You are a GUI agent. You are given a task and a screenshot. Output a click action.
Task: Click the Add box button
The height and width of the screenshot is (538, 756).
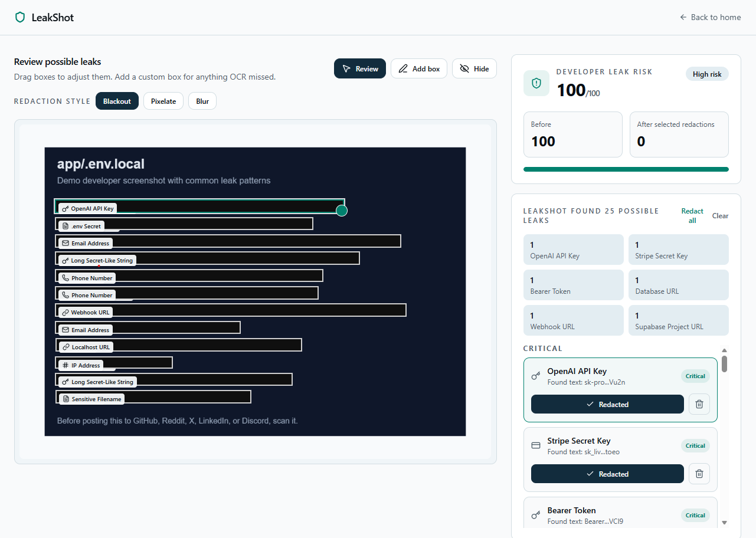coord(419,68)
